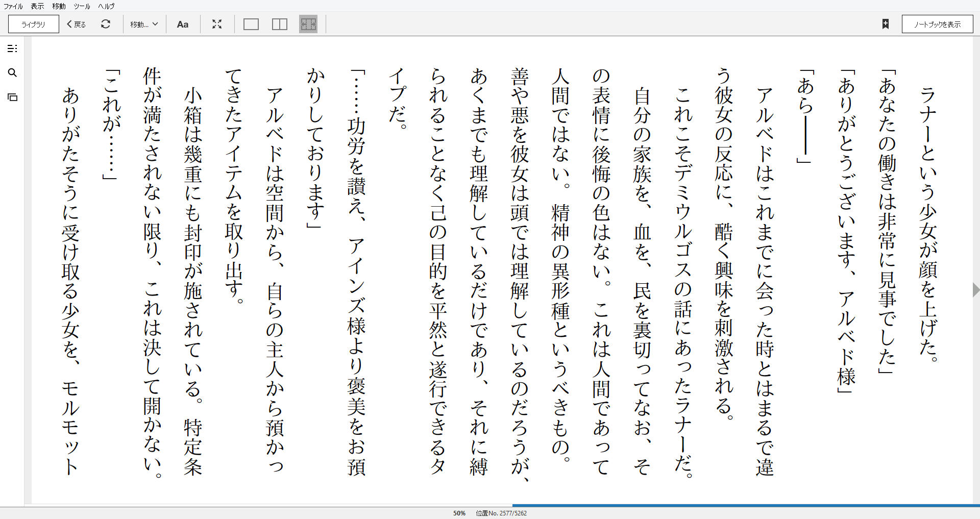Open the 表示 menu

pos(37,6)
